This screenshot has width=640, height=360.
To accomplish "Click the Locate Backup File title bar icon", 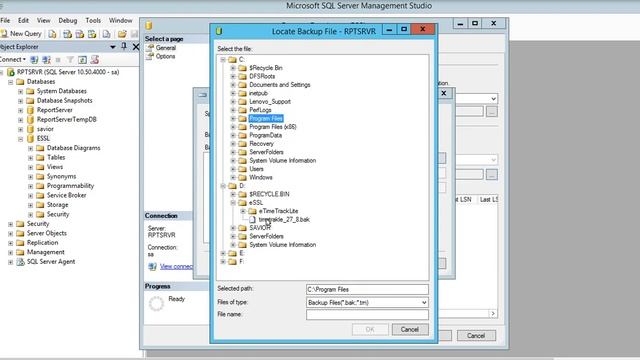I will (x=219, y=31).
